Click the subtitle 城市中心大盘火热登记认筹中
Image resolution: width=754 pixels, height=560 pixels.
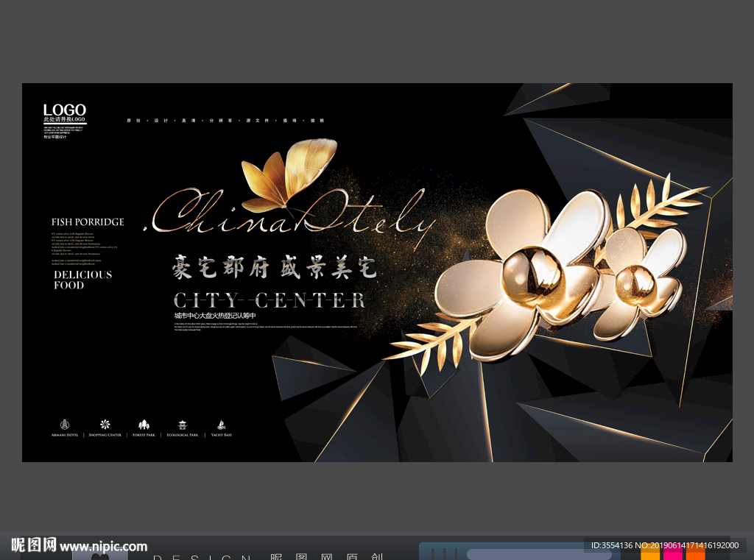pyautogui.click(x=215, y=316)
